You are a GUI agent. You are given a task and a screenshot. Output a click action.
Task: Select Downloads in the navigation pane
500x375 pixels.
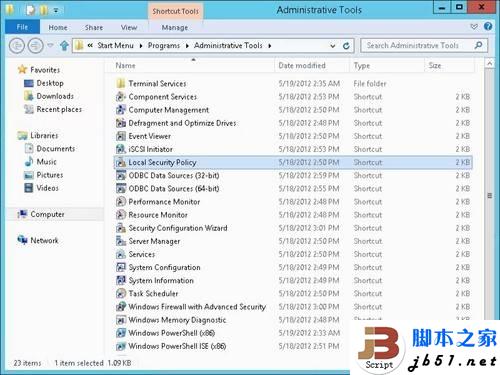[x=55, y=96]
